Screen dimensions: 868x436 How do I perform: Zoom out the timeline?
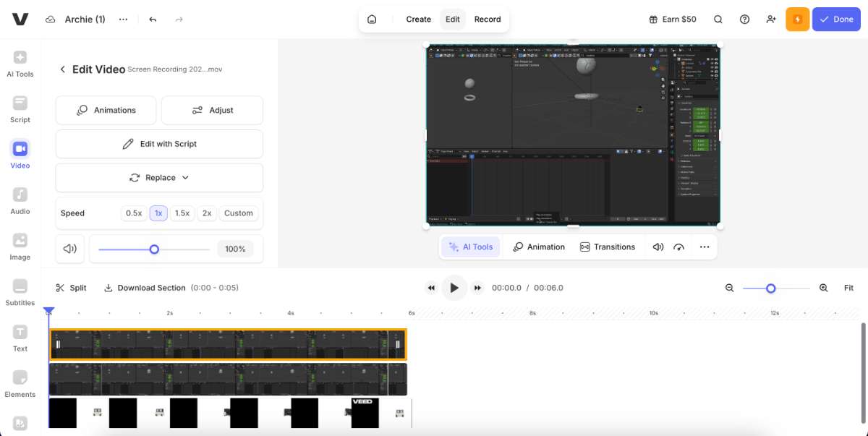coord(730,288)
